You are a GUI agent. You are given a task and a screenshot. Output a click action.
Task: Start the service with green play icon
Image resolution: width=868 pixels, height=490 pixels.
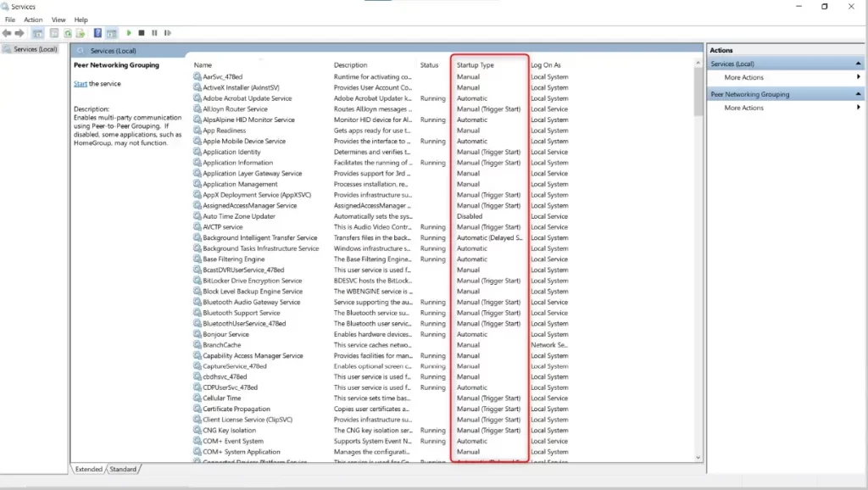click(x=129, y=33)
